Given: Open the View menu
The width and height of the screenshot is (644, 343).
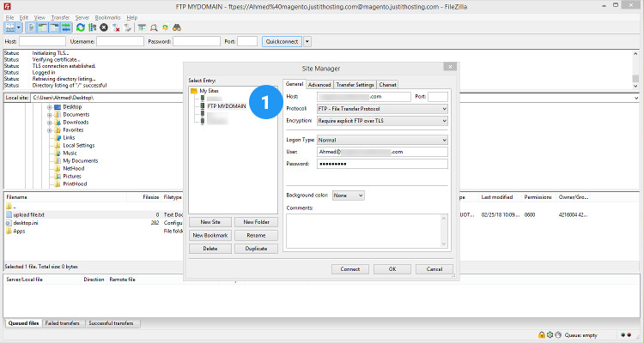Looking at the screenshot, I should pos(39,18).
